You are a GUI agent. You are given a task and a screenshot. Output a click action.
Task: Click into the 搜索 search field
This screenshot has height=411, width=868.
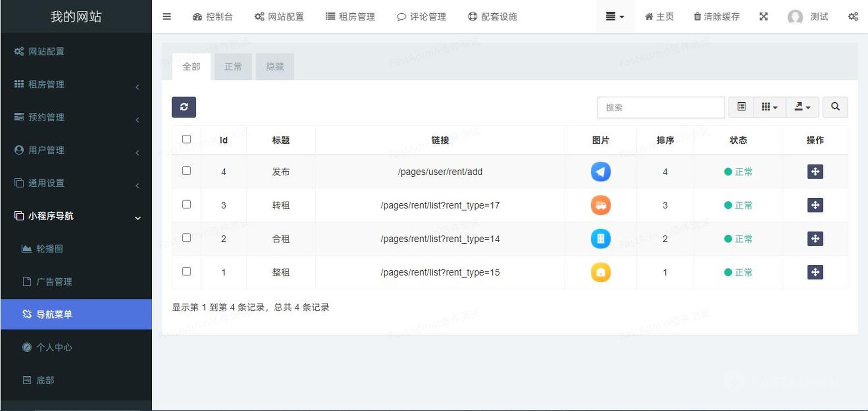[660, 107]
